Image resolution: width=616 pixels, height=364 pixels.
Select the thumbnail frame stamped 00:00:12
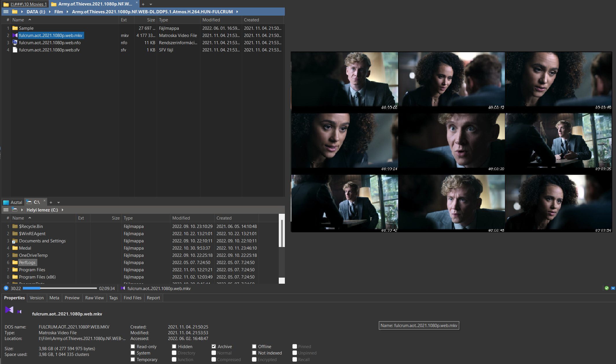tap(452, 81)
